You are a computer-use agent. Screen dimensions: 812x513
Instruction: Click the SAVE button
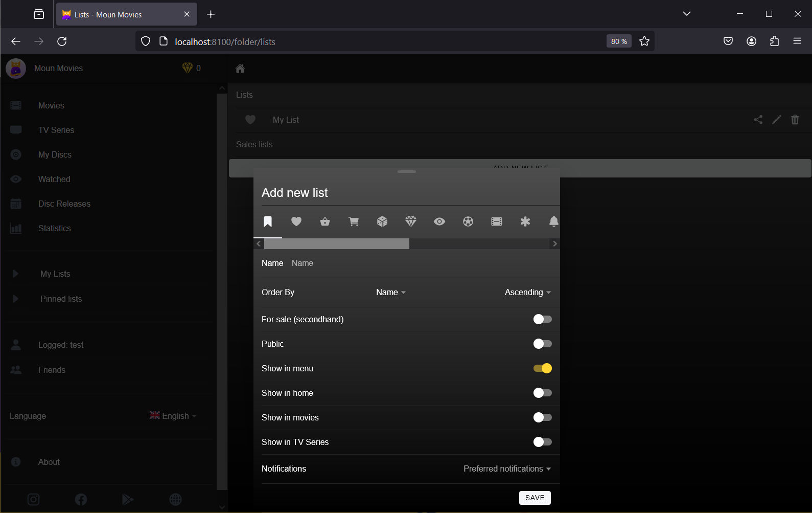[535, 498]
